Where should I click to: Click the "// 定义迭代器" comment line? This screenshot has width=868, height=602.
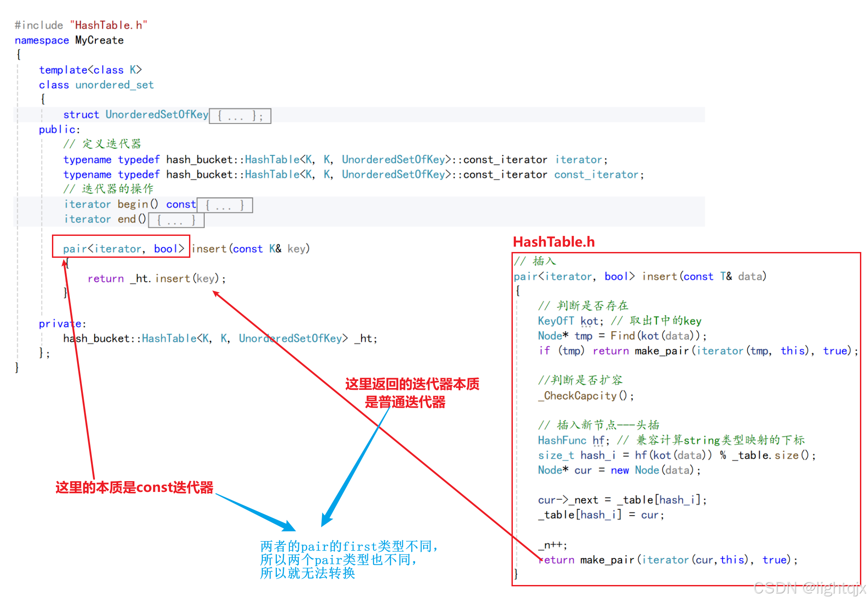[x=102, y=144]
